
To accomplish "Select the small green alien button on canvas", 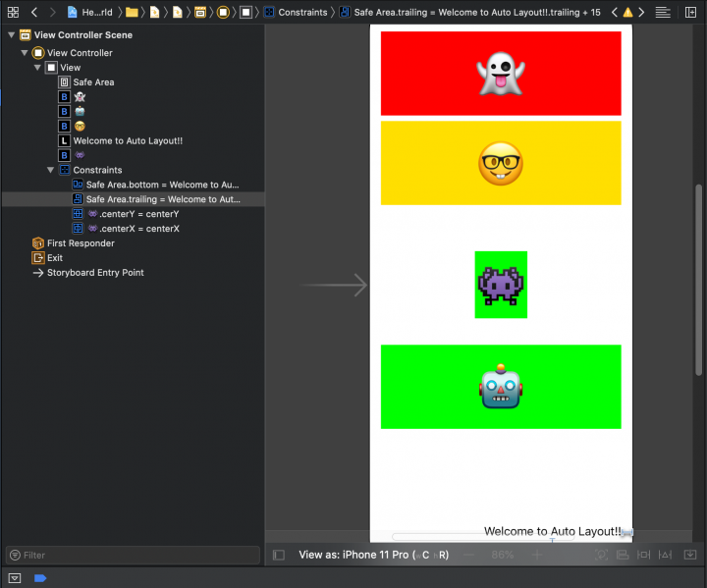I will [501, 285].
